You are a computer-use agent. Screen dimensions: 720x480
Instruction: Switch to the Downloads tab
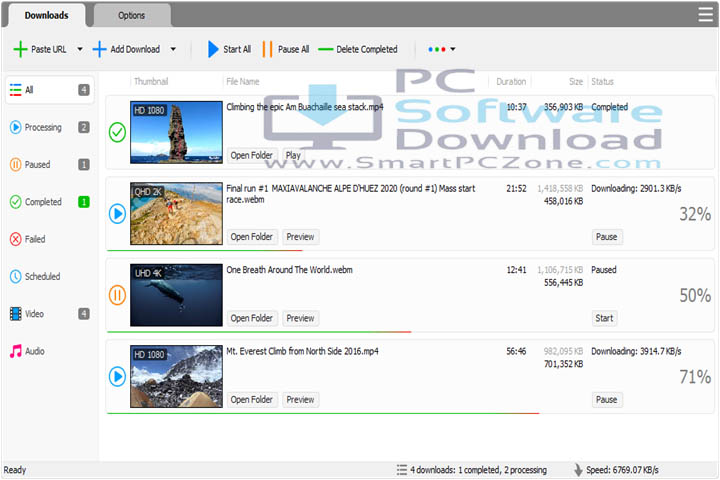46,15
